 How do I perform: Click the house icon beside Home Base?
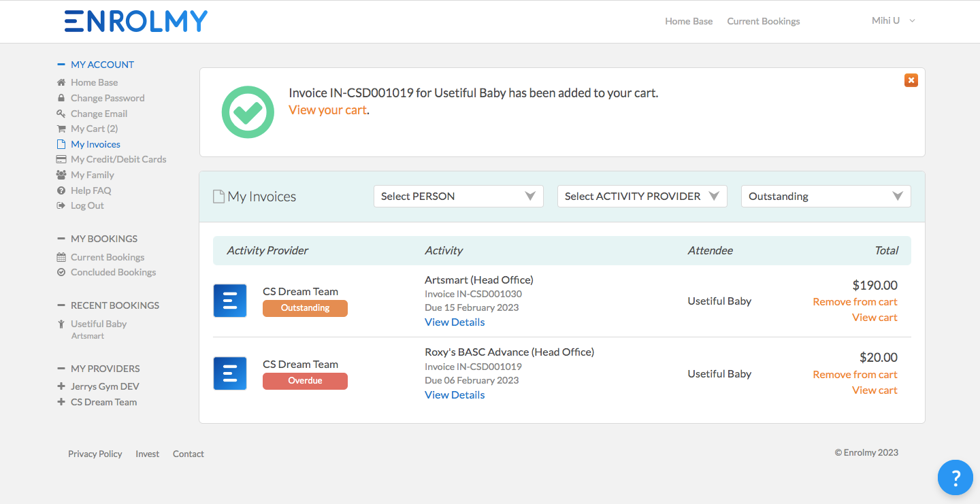click(61, 82)
